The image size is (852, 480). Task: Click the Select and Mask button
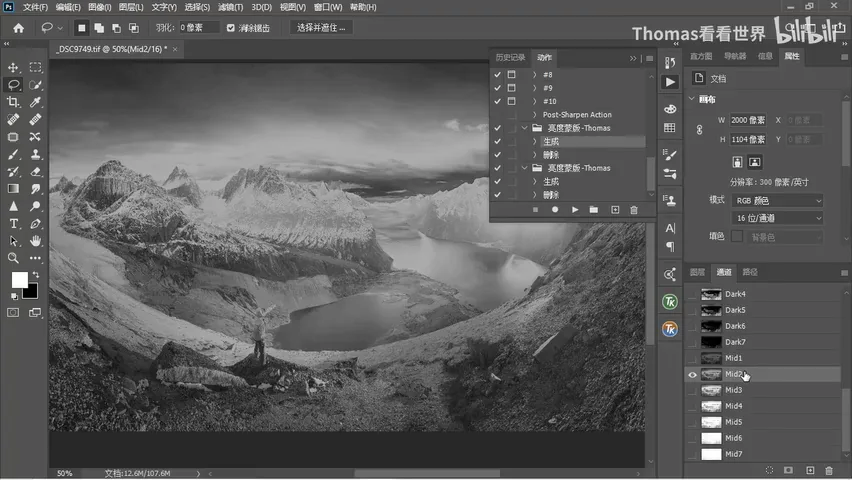[x=321, y=28]
